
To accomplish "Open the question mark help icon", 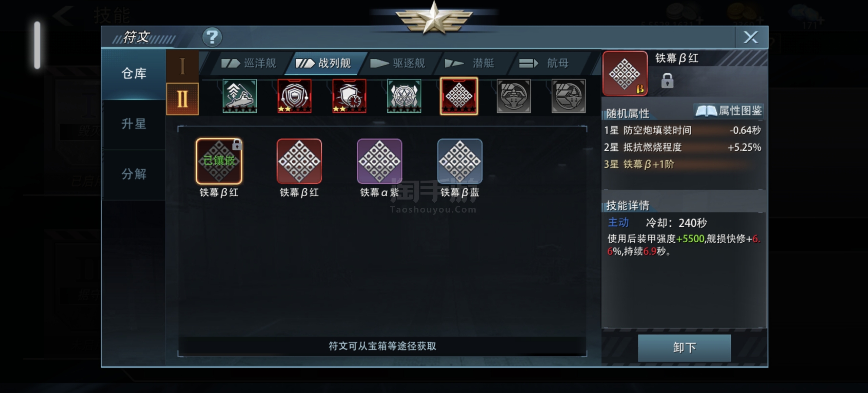I will coord(212,37).
